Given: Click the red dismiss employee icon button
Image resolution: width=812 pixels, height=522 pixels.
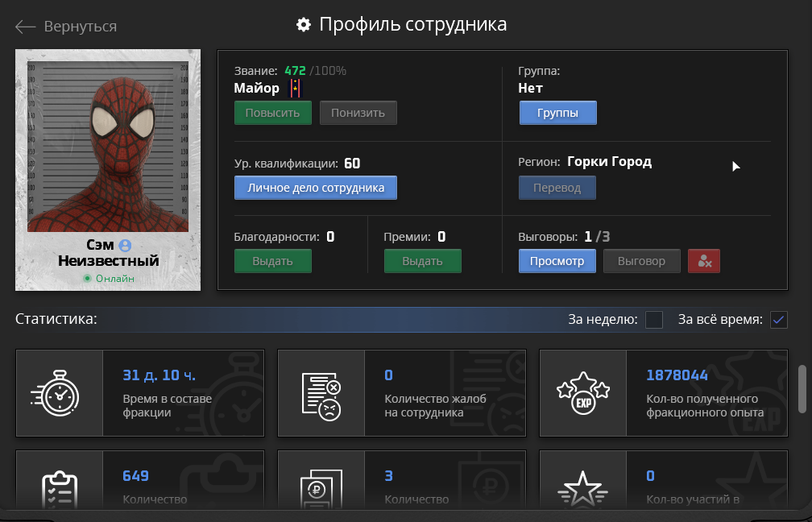Looking at the screenshot, I should [x=704, y=261].
